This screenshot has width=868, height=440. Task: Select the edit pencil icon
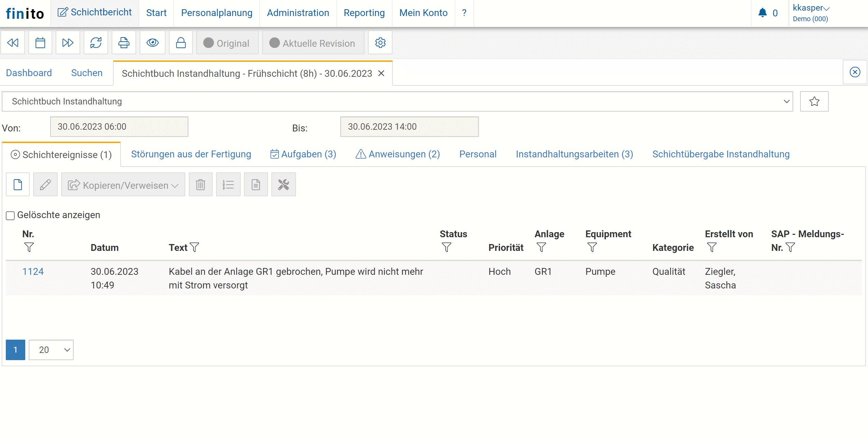click(x=45, y=185)
